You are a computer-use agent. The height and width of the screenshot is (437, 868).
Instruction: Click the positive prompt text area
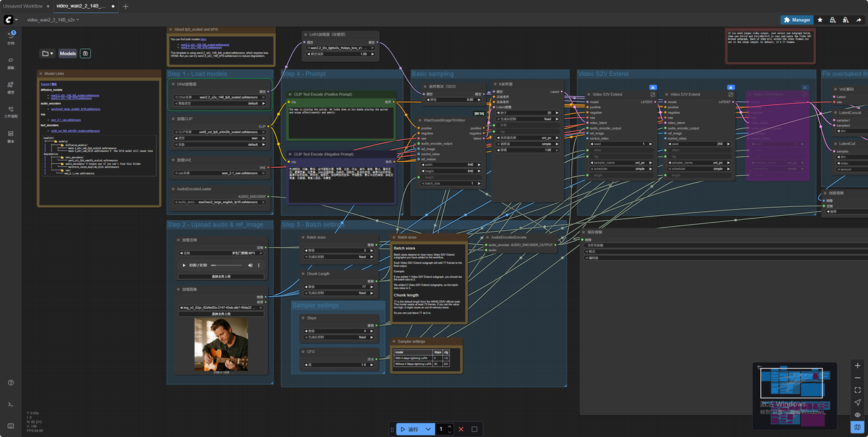click(x=340, y=121)
